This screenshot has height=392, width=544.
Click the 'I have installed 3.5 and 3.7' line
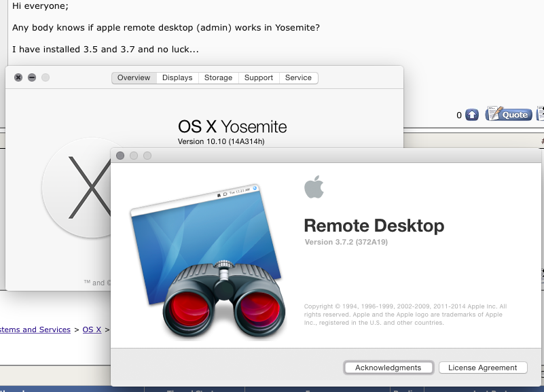(x=105, y=50)
